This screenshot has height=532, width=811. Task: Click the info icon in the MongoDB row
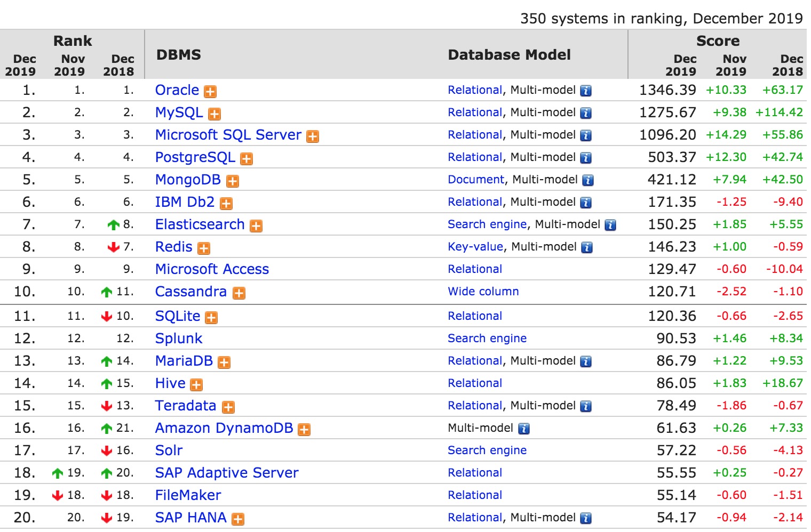(587, 180)
